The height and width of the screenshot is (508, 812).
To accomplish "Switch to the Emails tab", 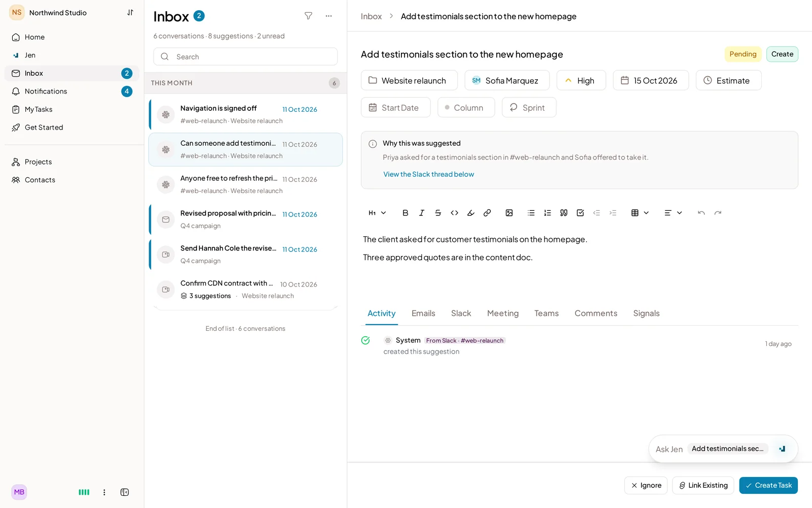I will 423,313.
